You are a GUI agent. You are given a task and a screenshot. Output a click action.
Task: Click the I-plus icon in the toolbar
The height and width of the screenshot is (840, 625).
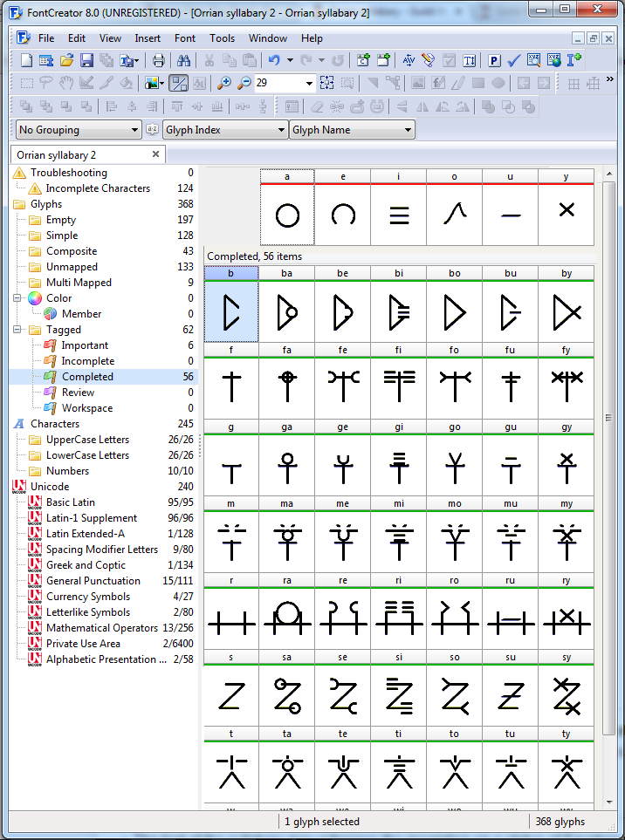573,60
